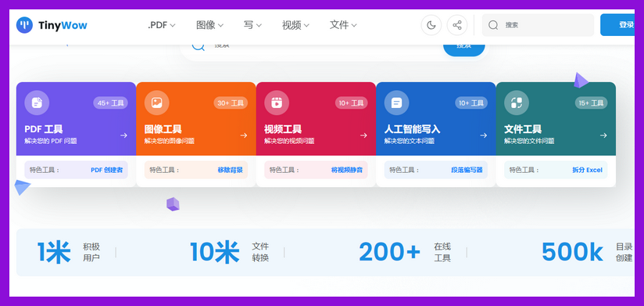Open the .PDF dropdown menu
The height and width of the screenshot is (306, 644).
pos(162,26)
